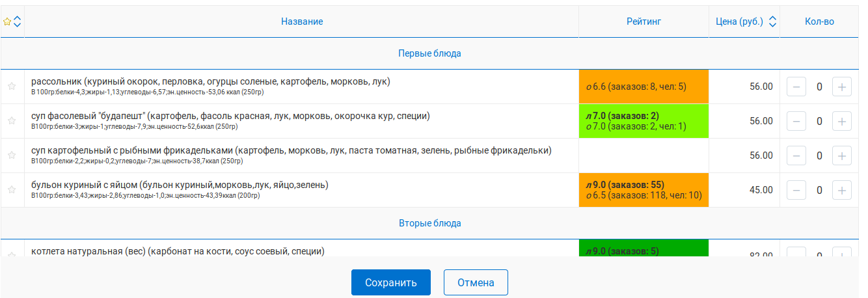Image resolution: width=868 pixels, height=298 pixels.
Task: Open the Вторые блюда category header
Action: click(429, 223)
